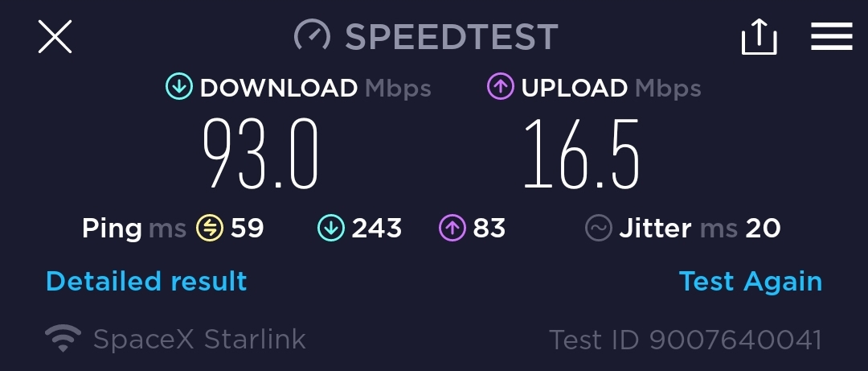Click the jitter wave icon

599,228
